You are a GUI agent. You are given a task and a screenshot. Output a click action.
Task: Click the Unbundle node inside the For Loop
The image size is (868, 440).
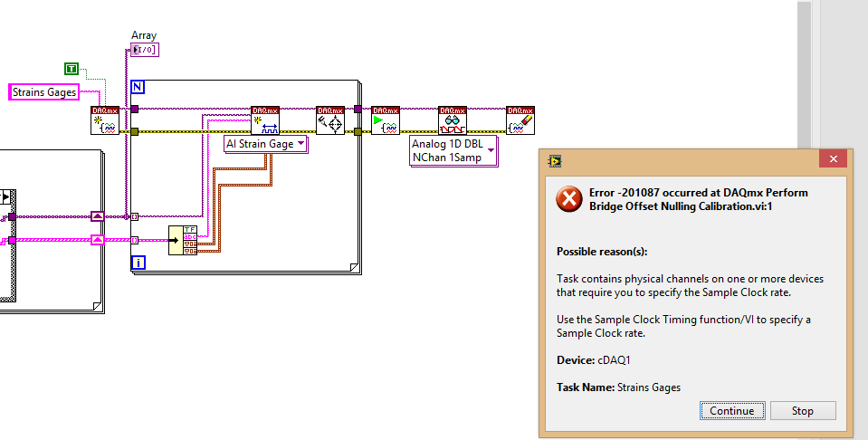183,240
